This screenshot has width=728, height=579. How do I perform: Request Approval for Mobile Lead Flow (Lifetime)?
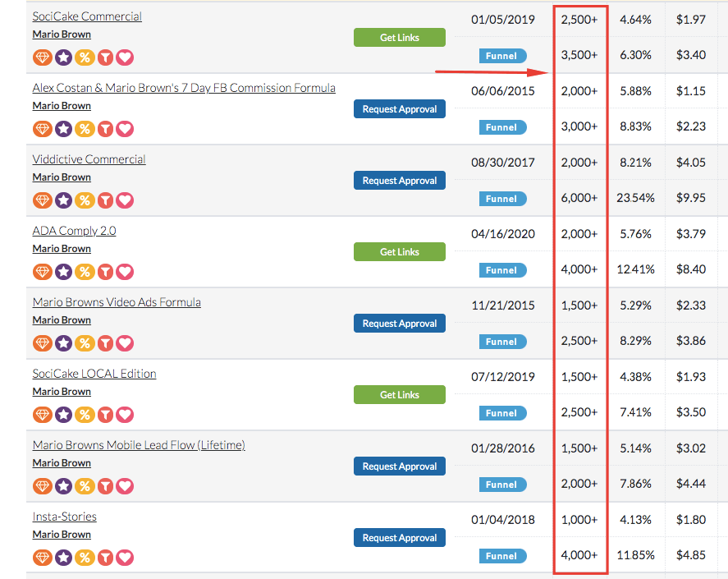coord(399,466)
